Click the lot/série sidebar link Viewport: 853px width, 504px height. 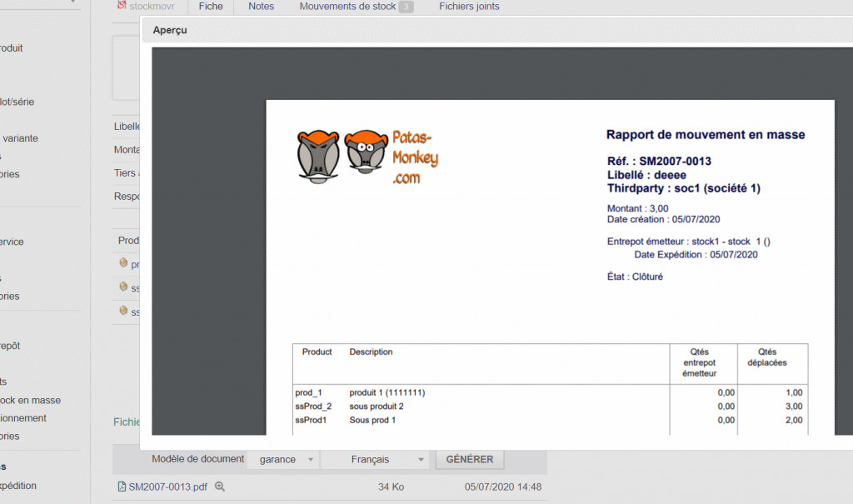coord(17,102)
